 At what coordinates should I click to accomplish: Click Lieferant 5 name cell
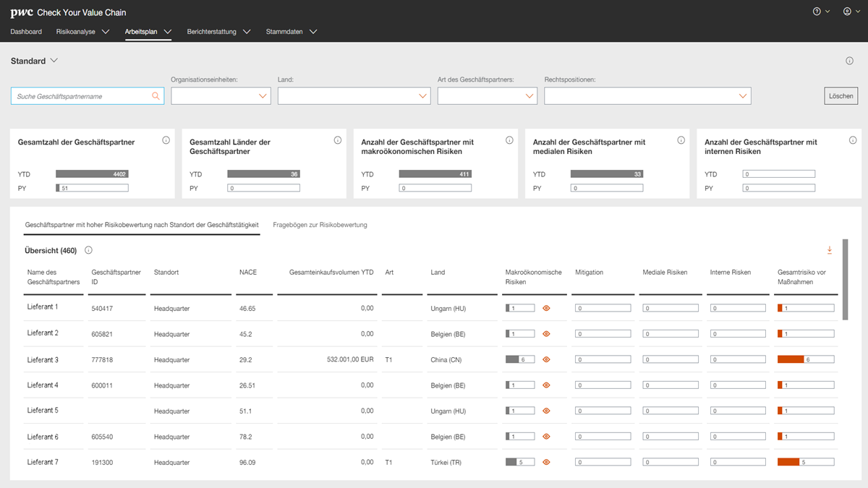click(x=43, y=411)
